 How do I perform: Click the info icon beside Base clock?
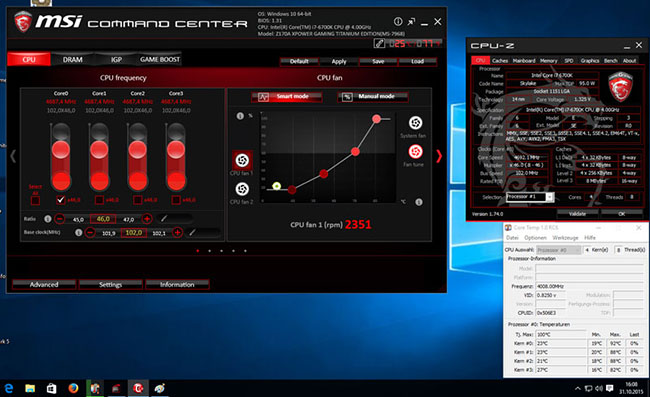point(78,232)
